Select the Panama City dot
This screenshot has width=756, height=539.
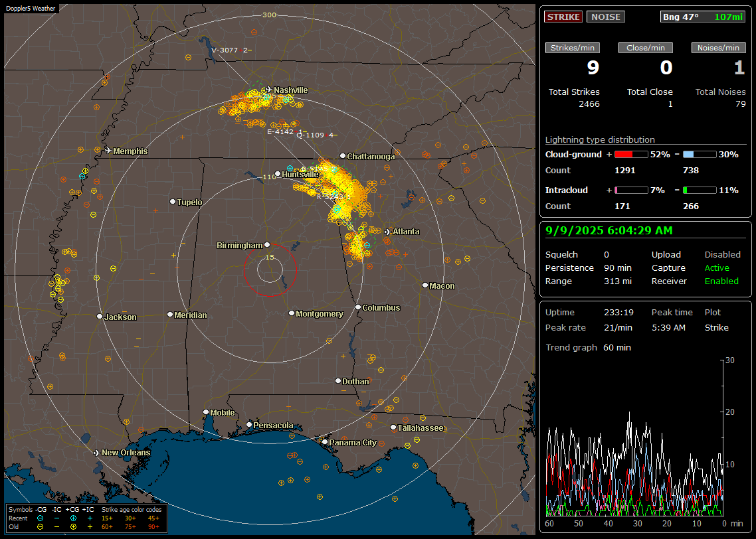point(324,441)
